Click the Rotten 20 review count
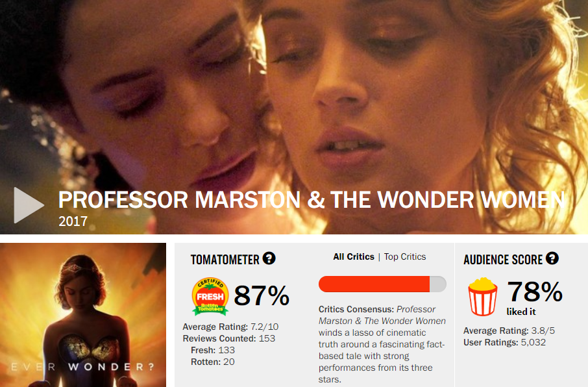This screenshot has width=588, height=387. (x=213, y=362)
